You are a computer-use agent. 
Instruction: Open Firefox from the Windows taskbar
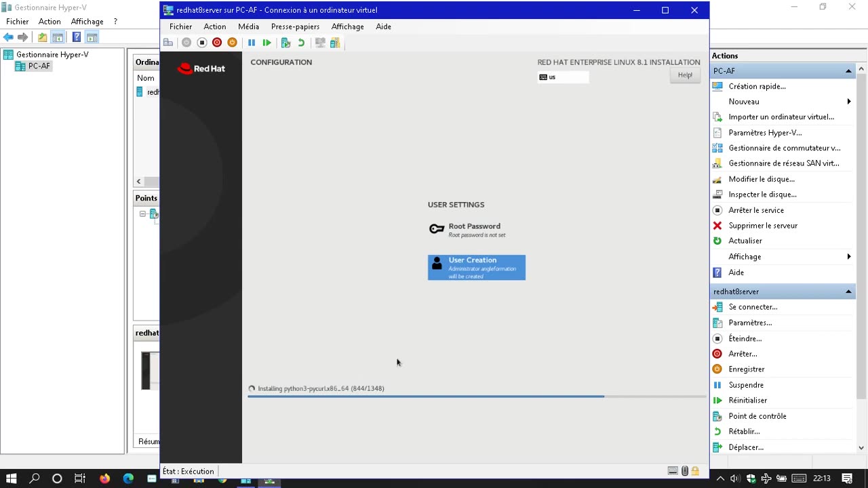tap(104, 479)
